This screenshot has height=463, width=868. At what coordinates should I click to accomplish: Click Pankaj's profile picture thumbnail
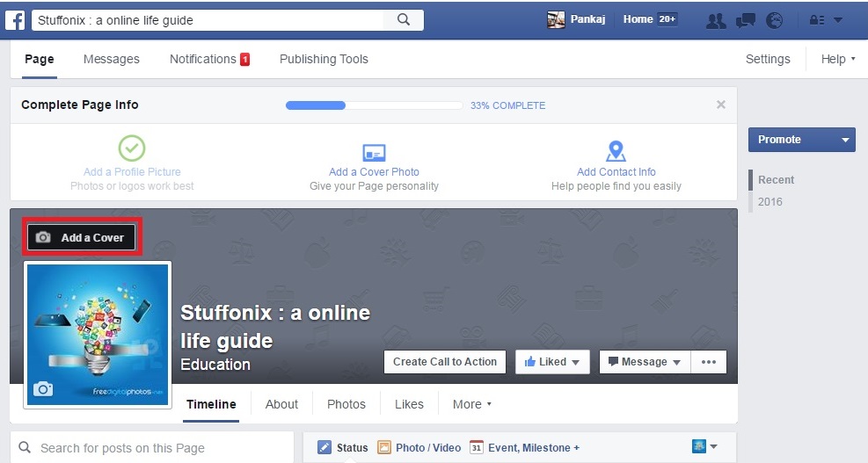[x=556, y=19]
